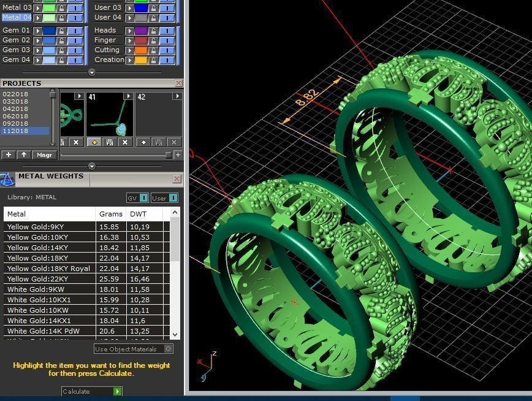Click the Calculate button

coord(91,391)
